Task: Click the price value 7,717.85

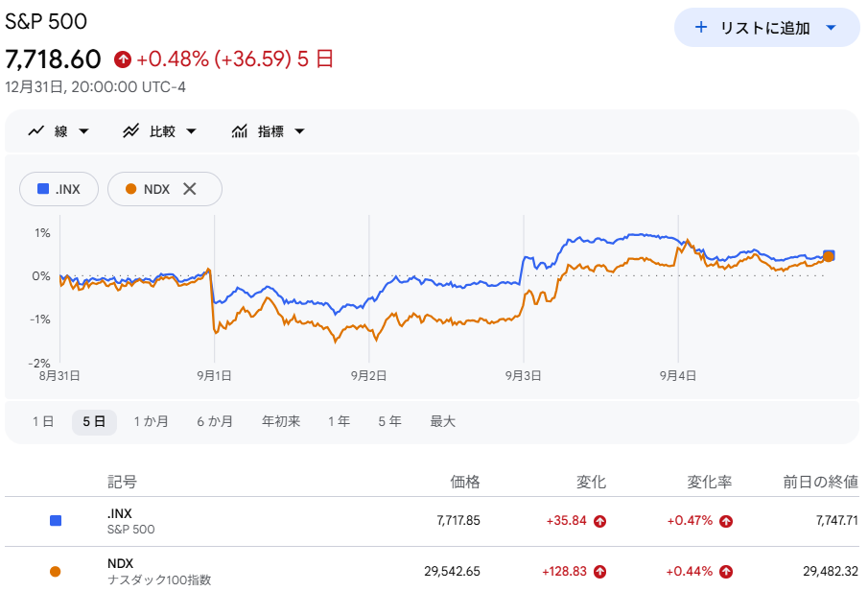Action: click(x=458, y=521)
